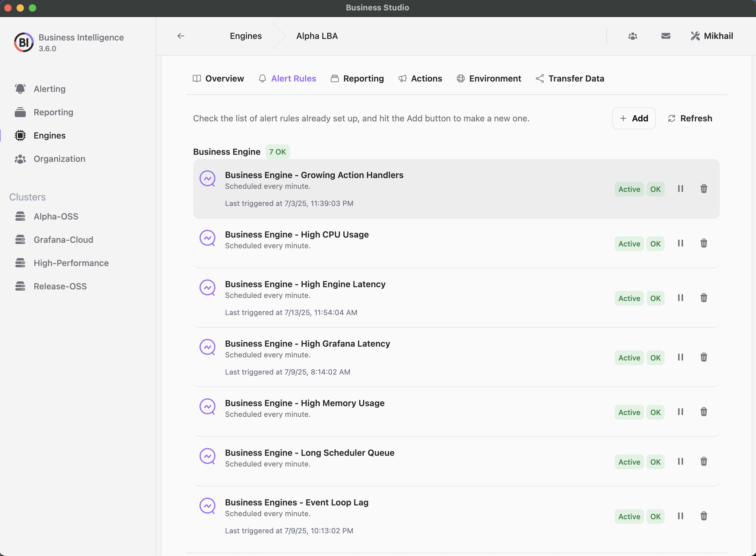This screenshot has height=556, width=756.
Task: Click 'Last triggered at 7/13/25, 11:54:04 AM'
Action: click(x=291, y=312)
